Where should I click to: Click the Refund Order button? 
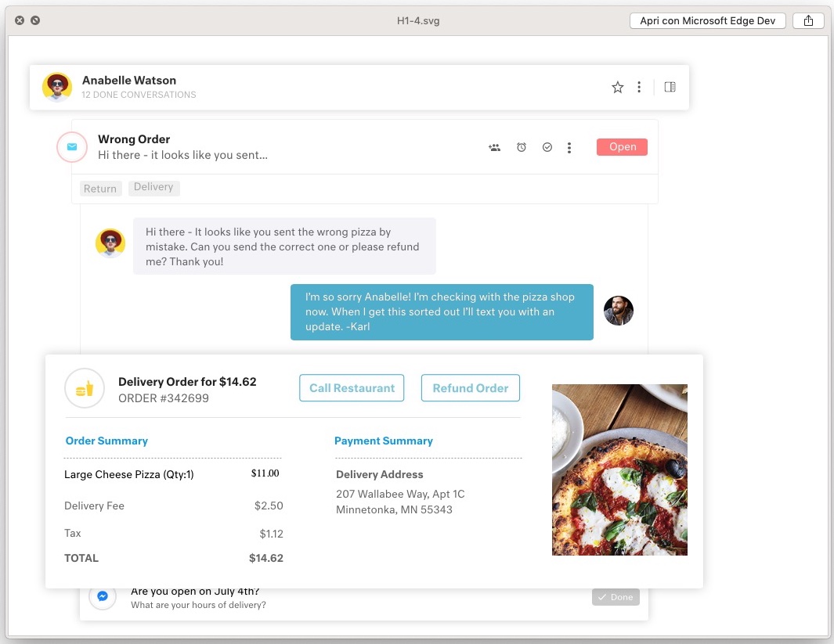tap(470, 388)
